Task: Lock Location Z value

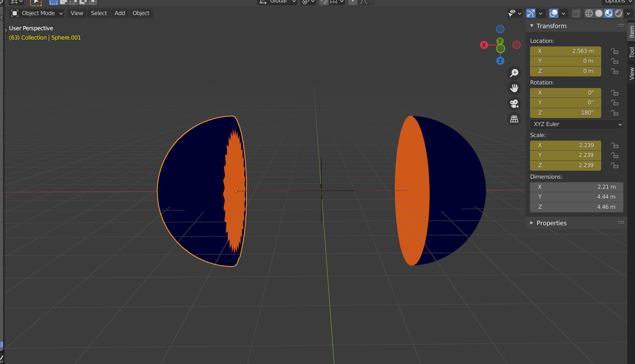Action: click(x=615, y=71)
